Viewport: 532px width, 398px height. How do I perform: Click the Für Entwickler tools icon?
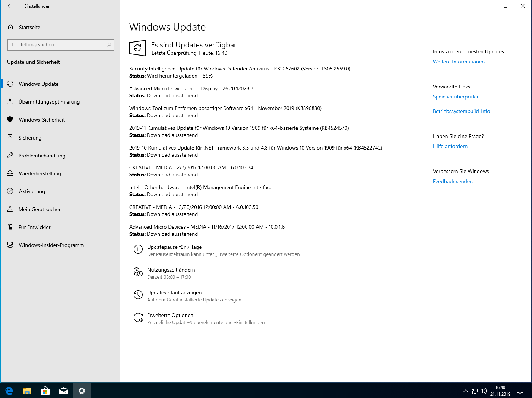[x=10, y=227]
